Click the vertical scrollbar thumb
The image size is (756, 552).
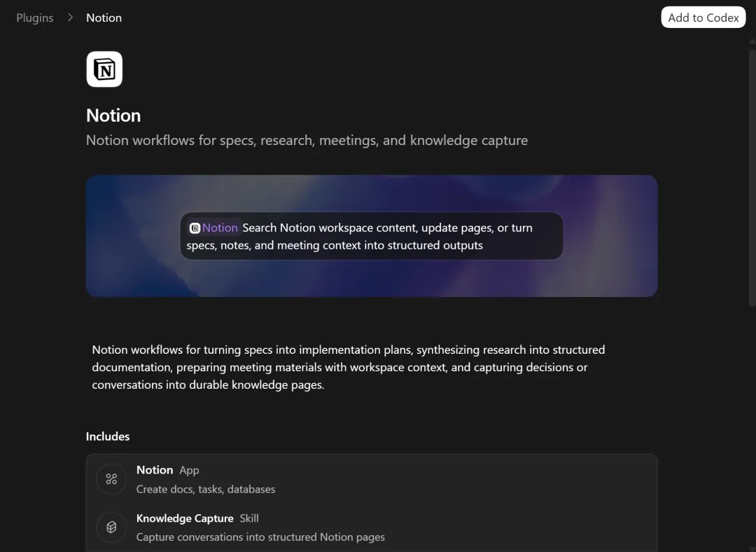752,175
